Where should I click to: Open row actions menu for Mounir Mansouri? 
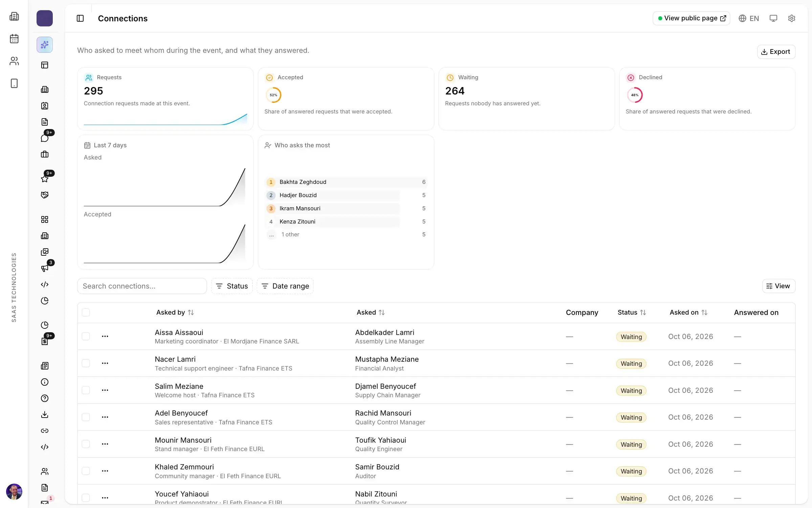105,444
